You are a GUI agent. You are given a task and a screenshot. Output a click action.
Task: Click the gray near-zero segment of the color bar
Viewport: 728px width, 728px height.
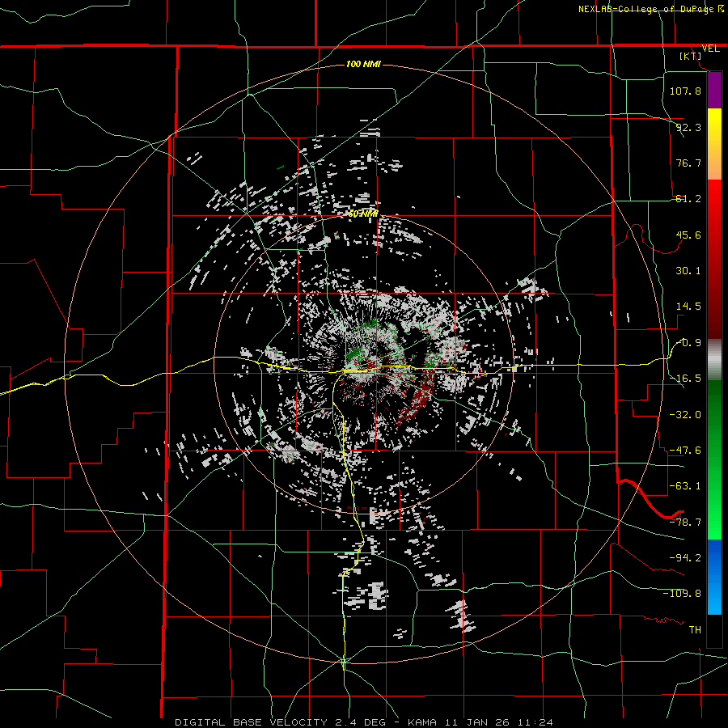coord(714,360)
